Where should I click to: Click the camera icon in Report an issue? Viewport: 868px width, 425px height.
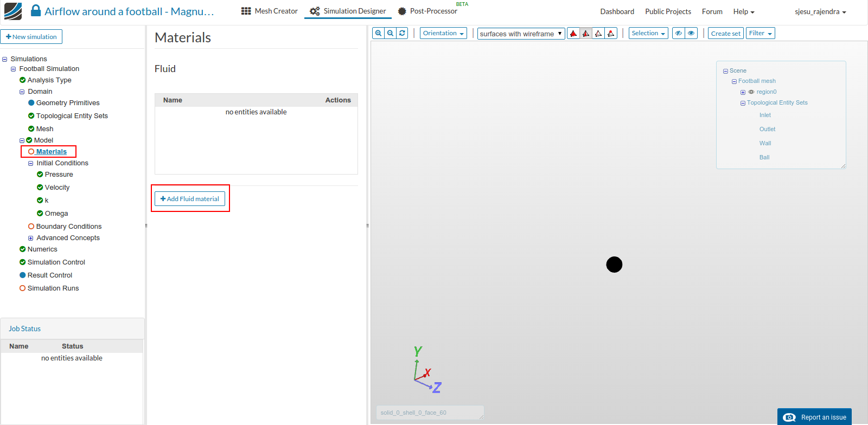(790, 417)
